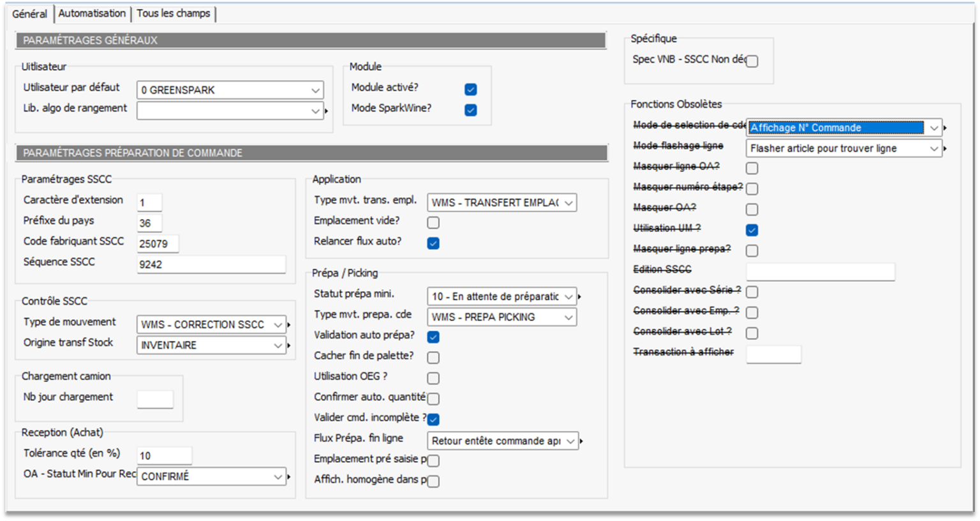980x521 pixels.
Task: Switch to the Automatisation tab
Action: (92, 13)
